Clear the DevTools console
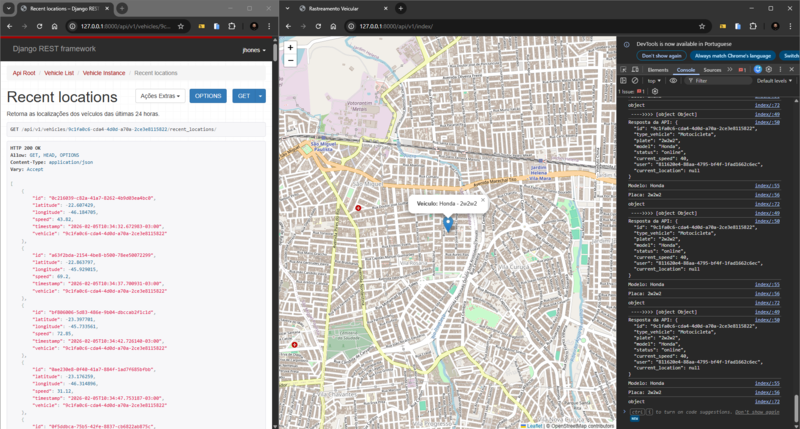 (x=636, y=80)
